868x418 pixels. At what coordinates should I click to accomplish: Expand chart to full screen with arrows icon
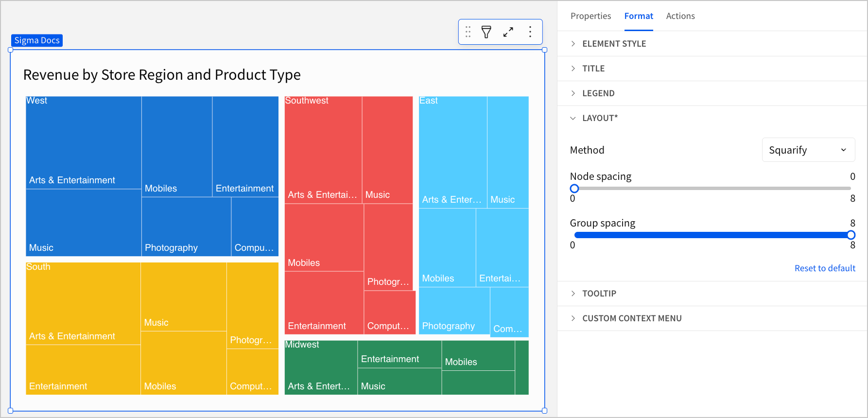coord(508,32)
